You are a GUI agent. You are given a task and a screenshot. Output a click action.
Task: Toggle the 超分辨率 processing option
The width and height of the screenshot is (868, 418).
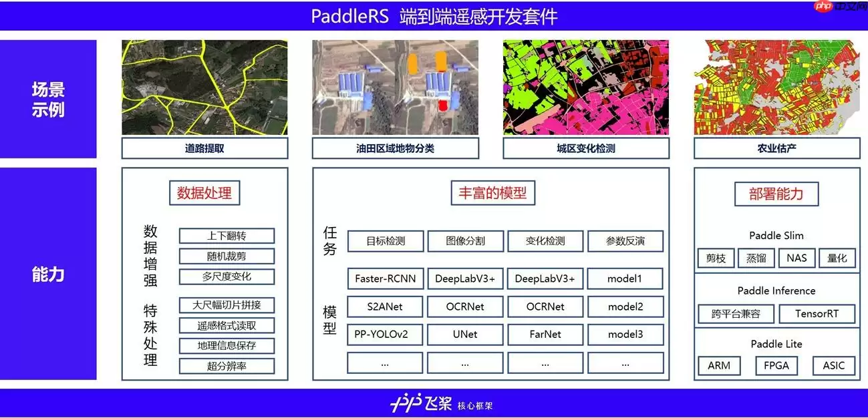[x=225, y=365]
